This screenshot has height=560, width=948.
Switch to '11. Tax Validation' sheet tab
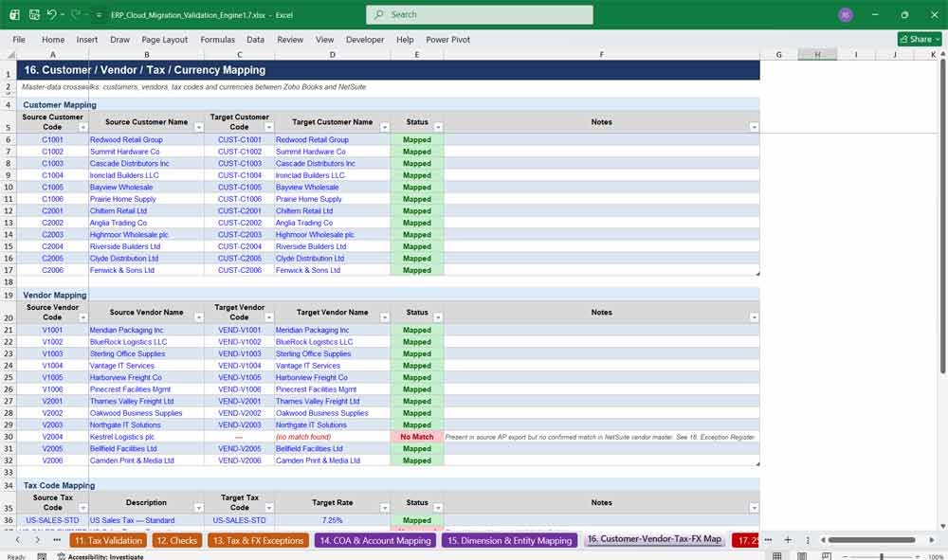tap(108, 541)
